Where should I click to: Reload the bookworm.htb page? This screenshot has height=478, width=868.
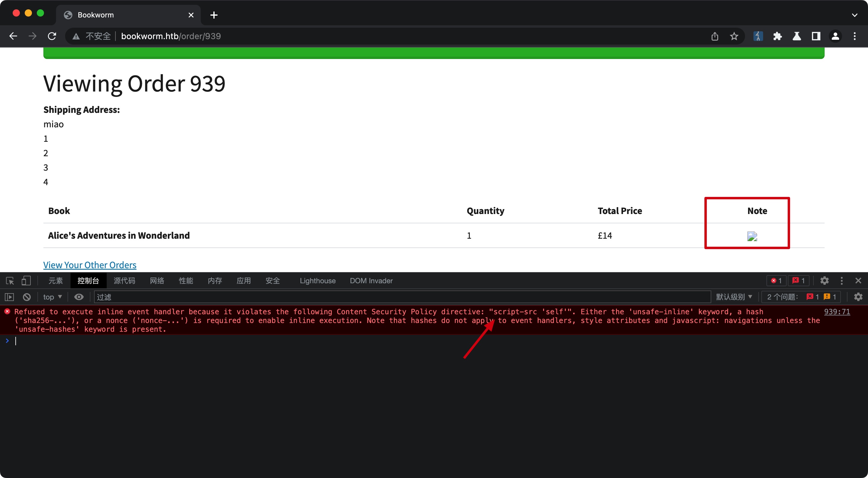point(52,36)
